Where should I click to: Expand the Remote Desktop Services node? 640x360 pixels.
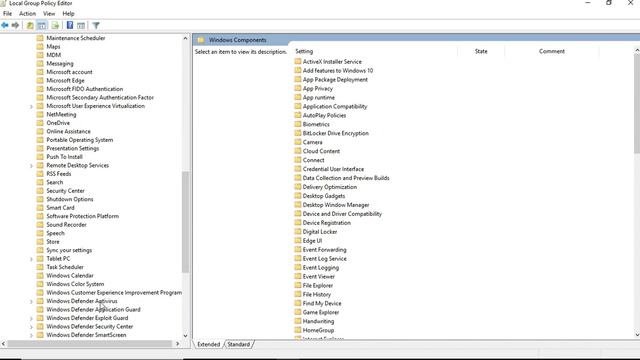tap(31, 166)
